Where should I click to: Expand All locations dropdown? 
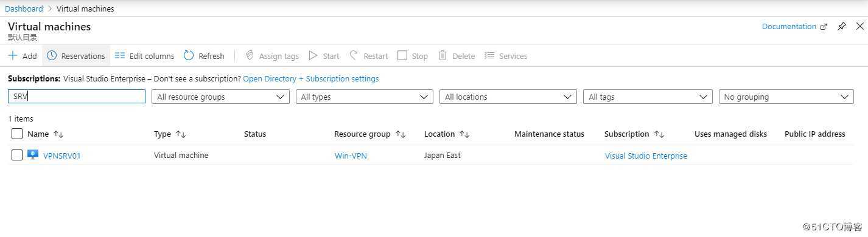pos(508,97)
